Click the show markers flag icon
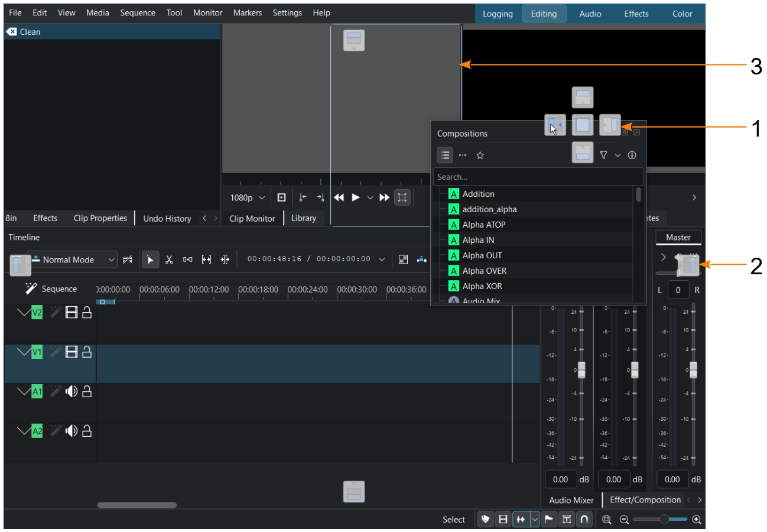The image size is (767, 532). [x=549, y=520]
